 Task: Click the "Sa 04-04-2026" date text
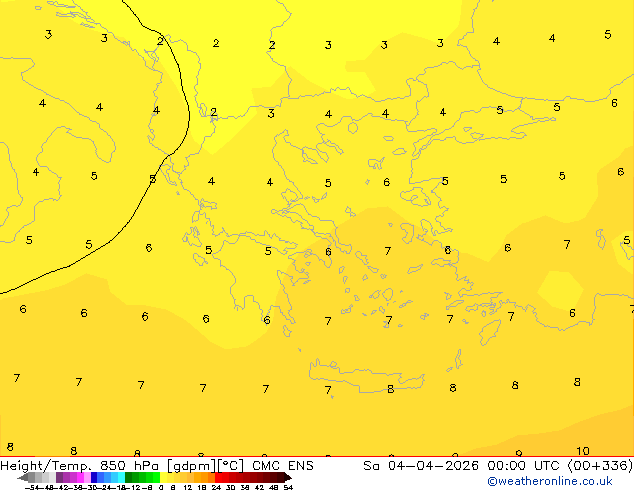tap(421, 466)
